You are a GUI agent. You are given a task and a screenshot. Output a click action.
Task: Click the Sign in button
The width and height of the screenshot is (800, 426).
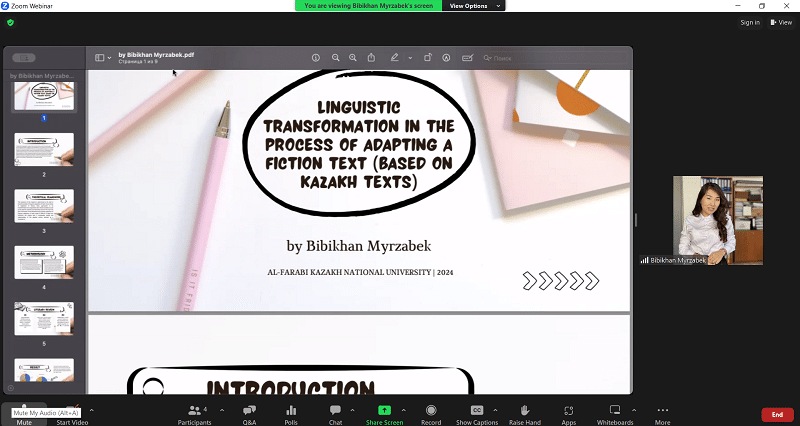(x=750, y=22)
